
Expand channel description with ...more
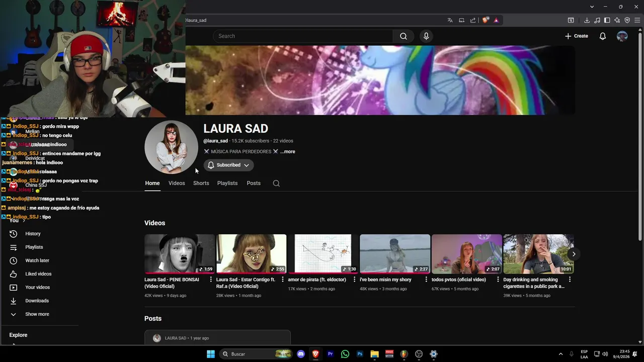[x=288, y=151]
